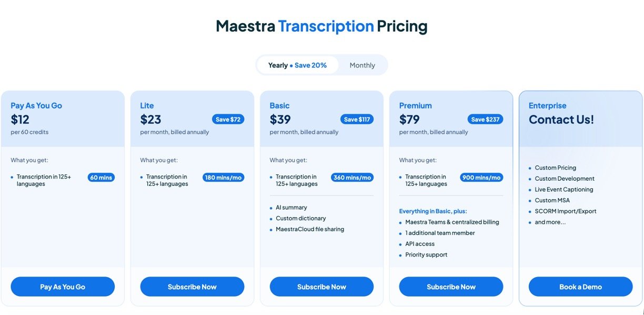
Task: Subscribe Now to the Premium plan
Action: coord(451,287)
